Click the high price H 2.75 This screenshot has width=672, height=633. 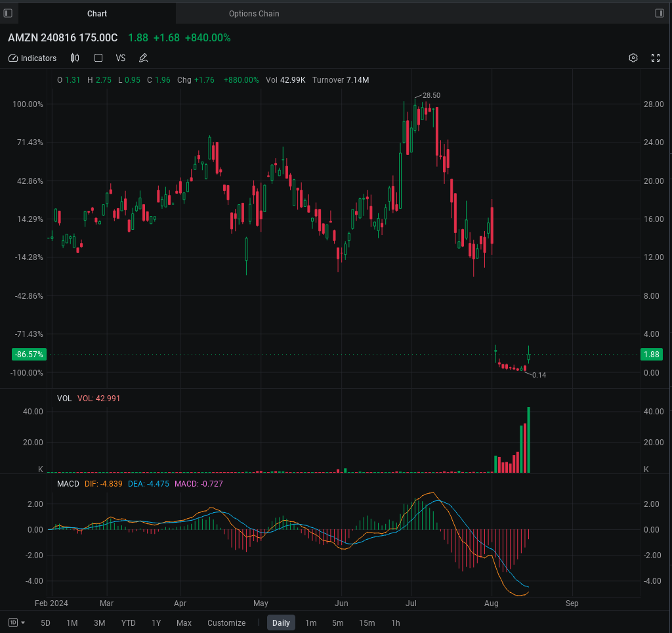[100, 79]
